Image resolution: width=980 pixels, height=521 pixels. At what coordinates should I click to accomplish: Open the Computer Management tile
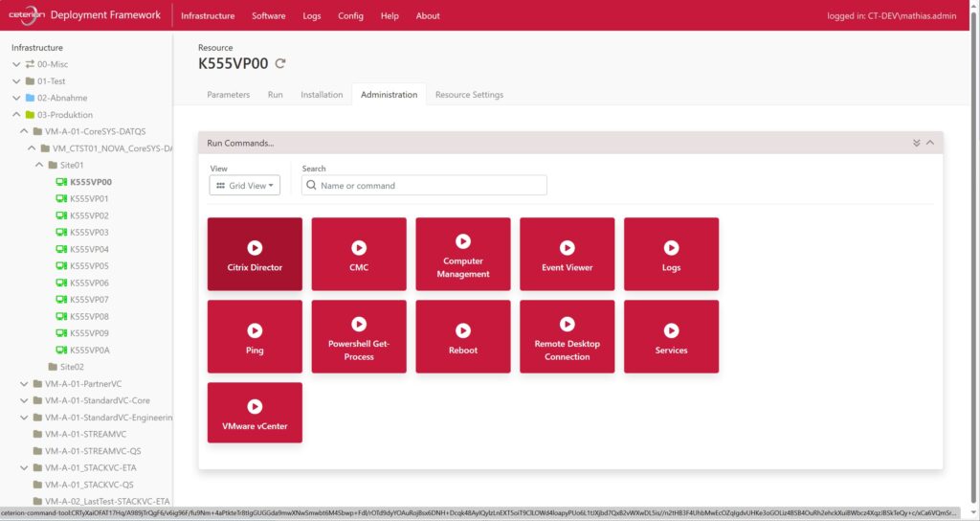click(463, 254)
